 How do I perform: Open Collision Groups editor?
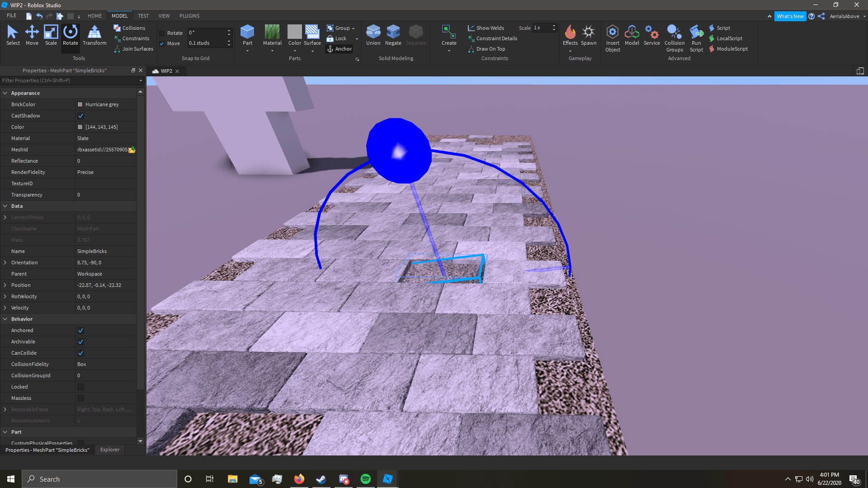point(675,38)
